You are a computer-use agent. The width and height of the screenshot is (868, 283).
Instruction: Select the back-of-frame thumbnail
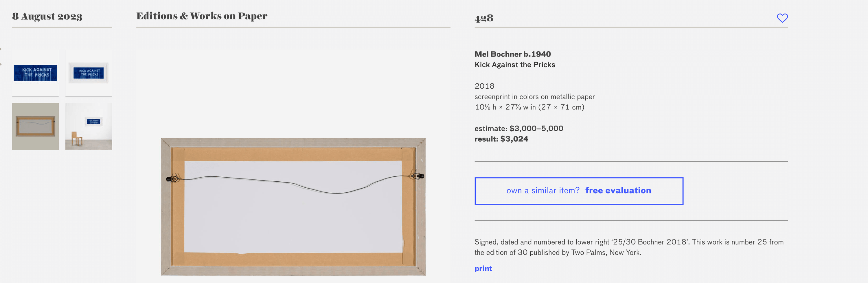click(x=35, y=127)
